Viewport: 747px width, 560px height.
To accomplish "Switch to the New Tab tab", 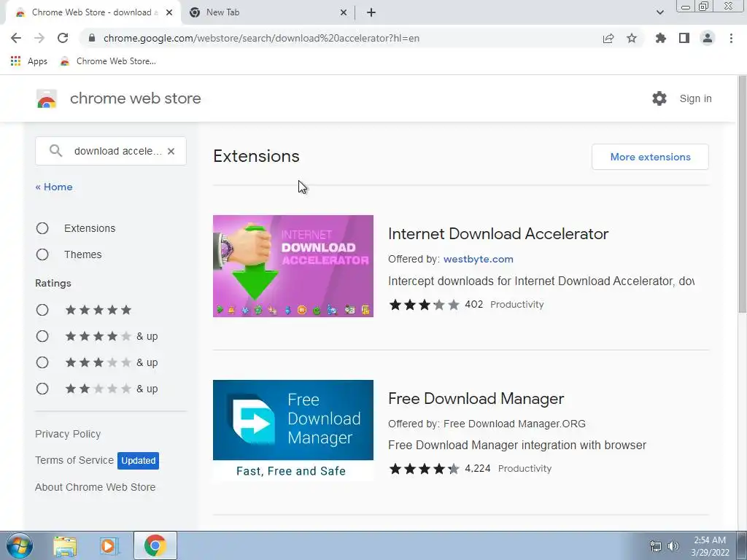I will [268, 12].
